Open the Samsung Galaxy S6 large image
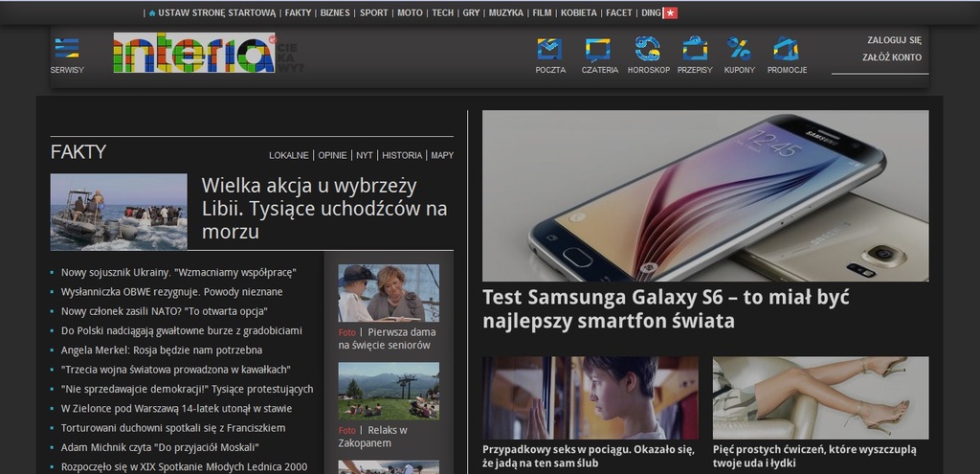Viewport: 980px width, 474px height. tap(705, 195)
